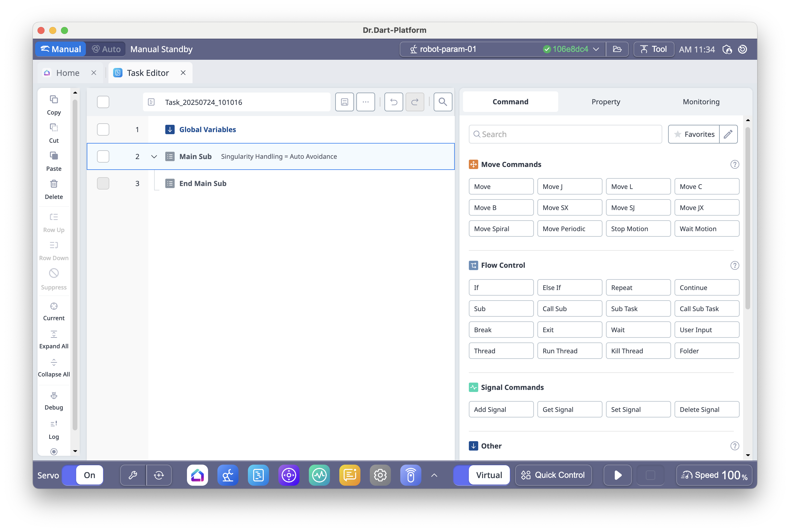Viewport: 790px width, 532px height.
Task: Click the Delete trash icon
Action: (x=54, y=184)
